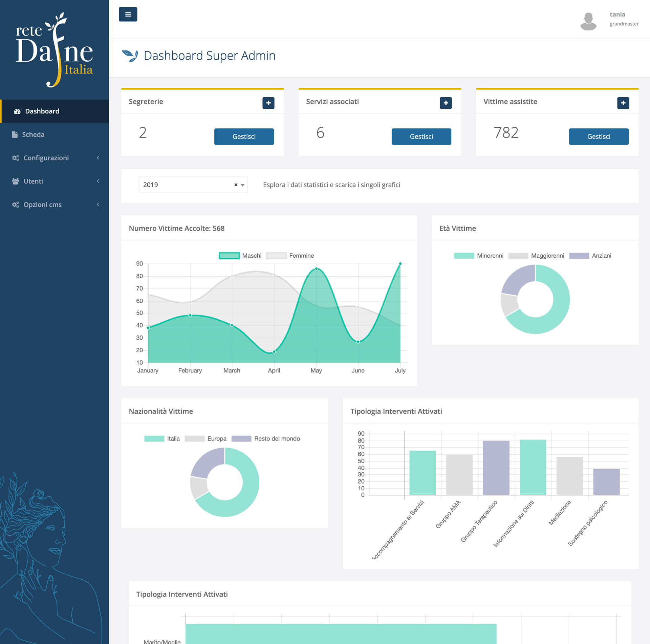
Task: Click the Configurazioni gears icon
Action: pyautogui.click(x=15, y=158)
